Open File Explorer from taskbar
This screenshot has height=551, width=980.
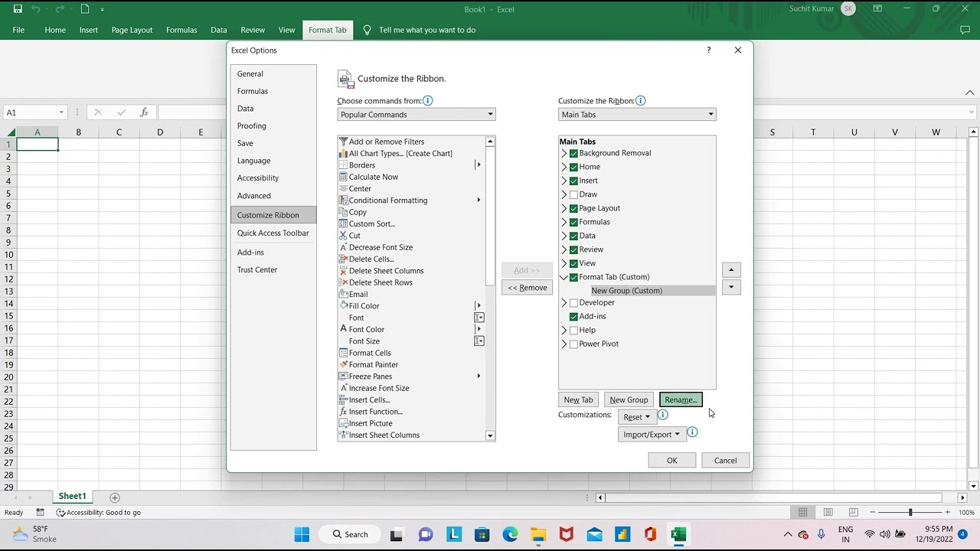[538, 534]
